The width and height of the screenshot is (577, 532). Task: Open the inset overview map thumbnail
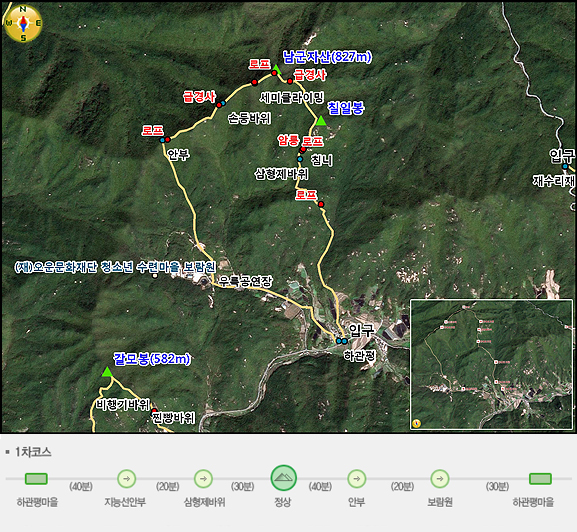point(491,364)
